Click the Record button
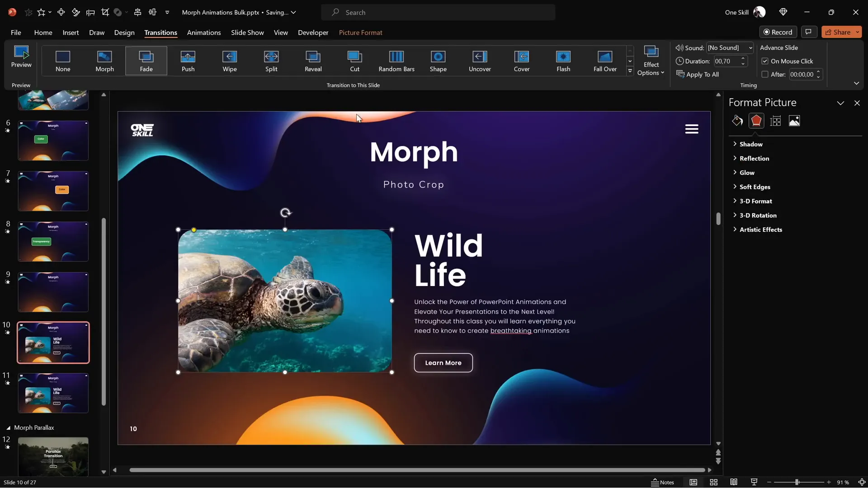The width and height of the screenshot is (868, 488). [778, 32]
